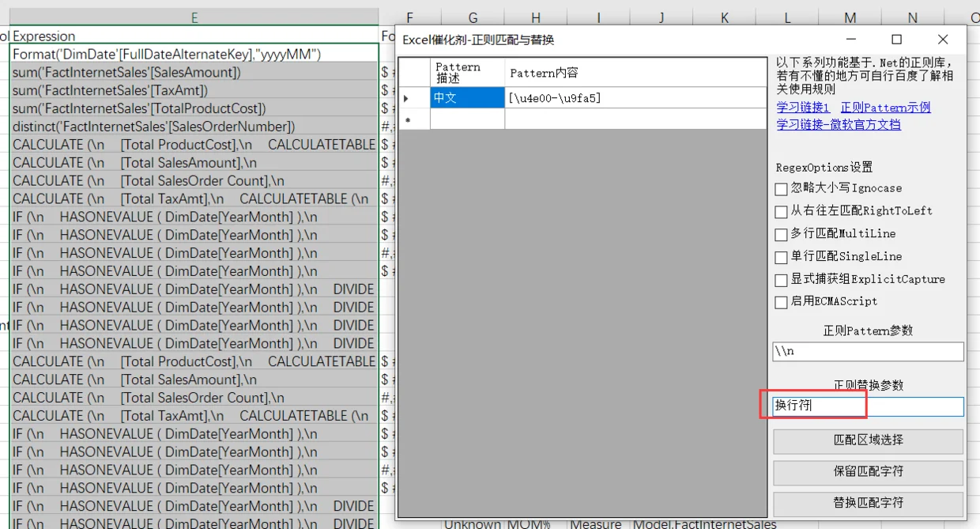The height and width of the screenshot is (529, 980).
Task: Click the Pattern描述 column header
Action: point(467,73)
